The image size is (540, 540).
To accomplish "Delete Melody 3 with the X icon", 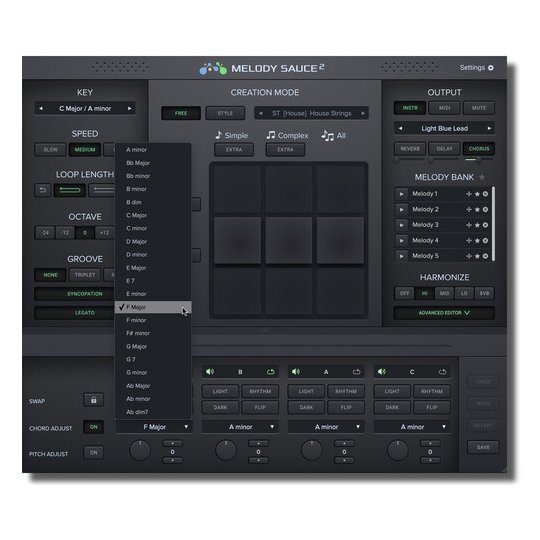I will [x=485, y=225].
